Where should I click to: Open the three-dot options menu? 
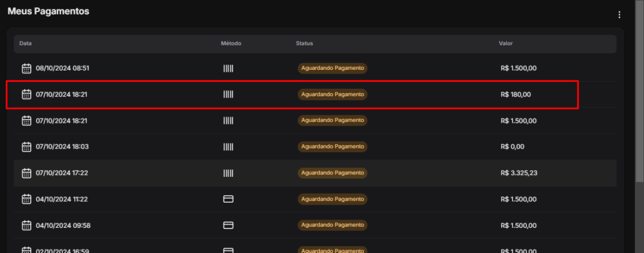click(x=619, y=14)
